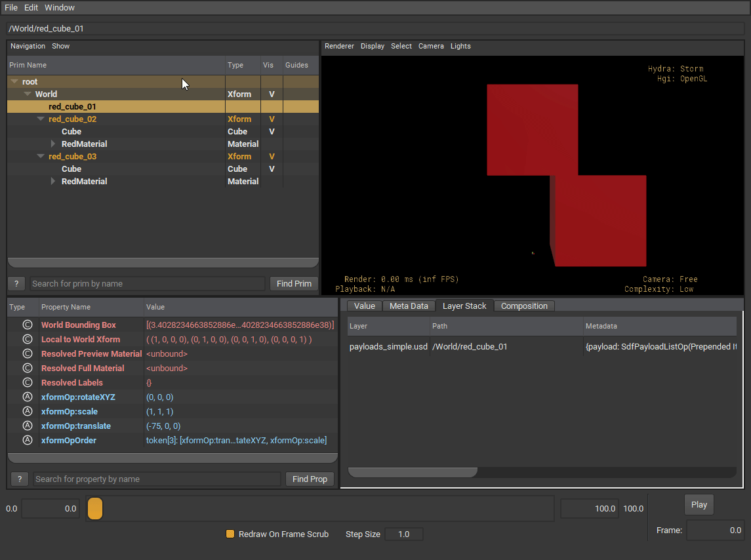Click the prim path field /World/red_cube_01

tap(375, 29)
